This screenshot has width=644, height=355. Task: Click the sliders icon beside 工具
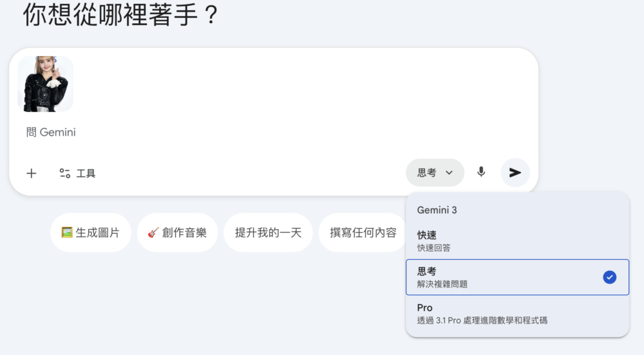(65, 173)
